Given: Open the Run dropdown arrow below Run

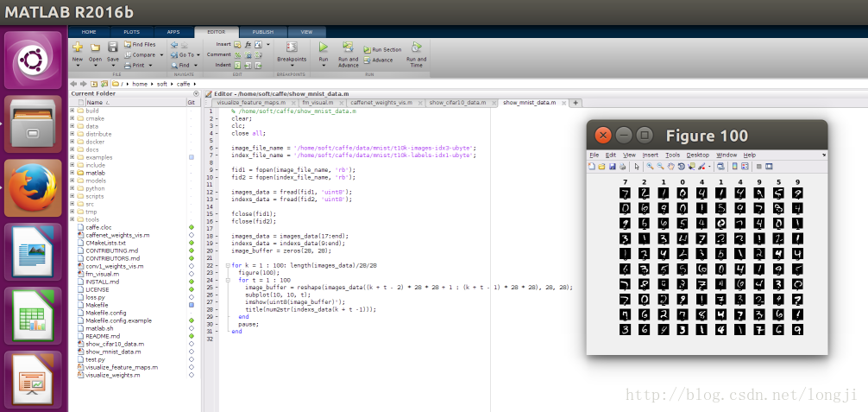Looking at the screenshot, I should coord(324,66).
